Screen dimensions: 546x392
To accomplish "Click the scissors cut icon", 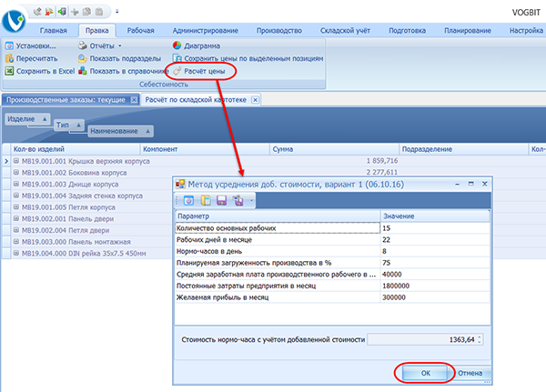I will (x=75, y=12).
